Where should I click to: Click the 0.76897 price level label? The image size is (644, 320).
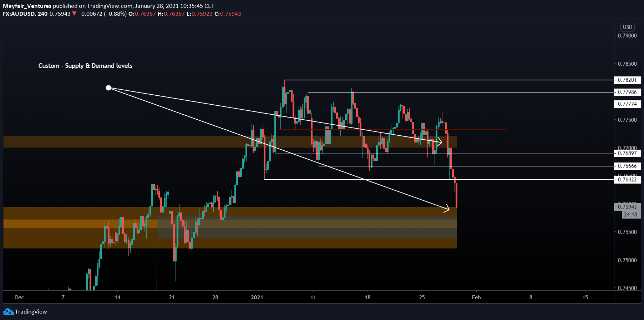[x=627, y=153]
